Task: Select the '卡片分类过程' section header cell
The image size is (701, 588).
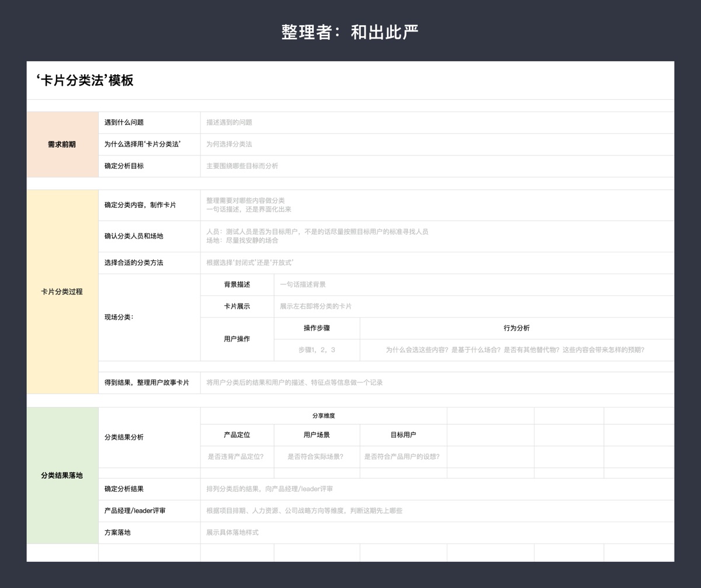Action: click(x=62, y=291)
